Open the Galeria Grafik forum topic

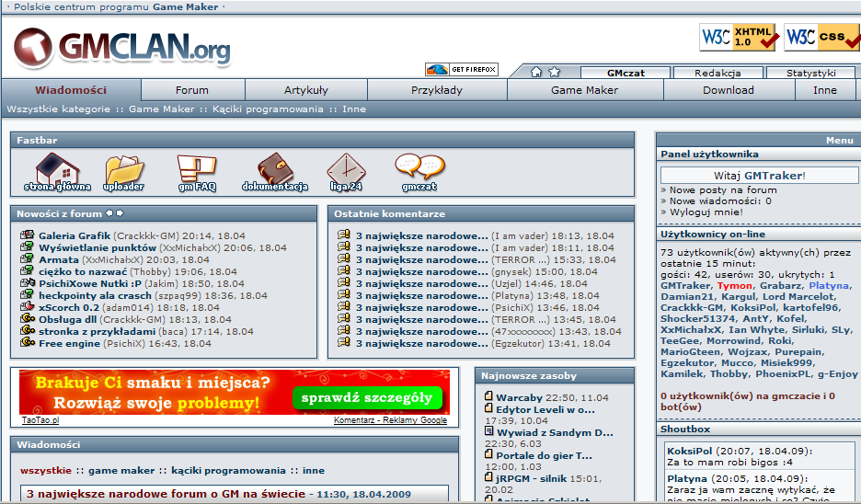pos(75,235)
